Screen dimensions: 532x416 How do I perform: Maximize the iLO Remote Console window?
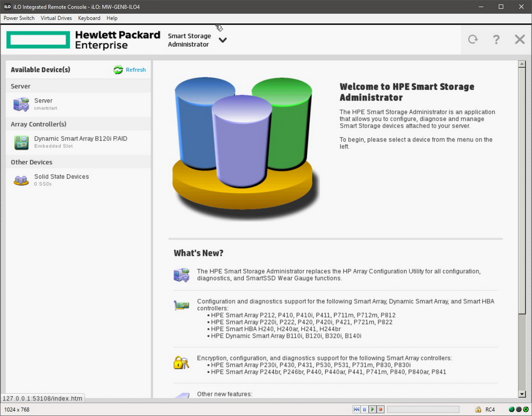[x=501, y=6]
